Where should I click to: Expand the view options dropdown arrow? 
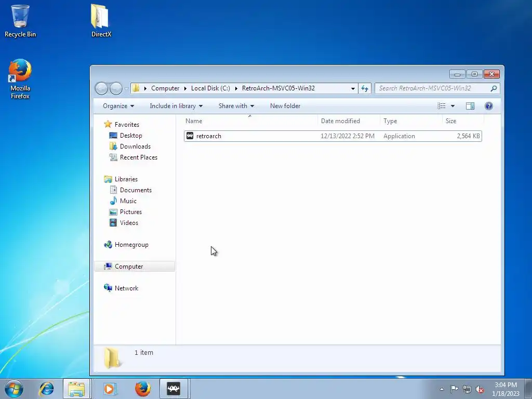453,106
